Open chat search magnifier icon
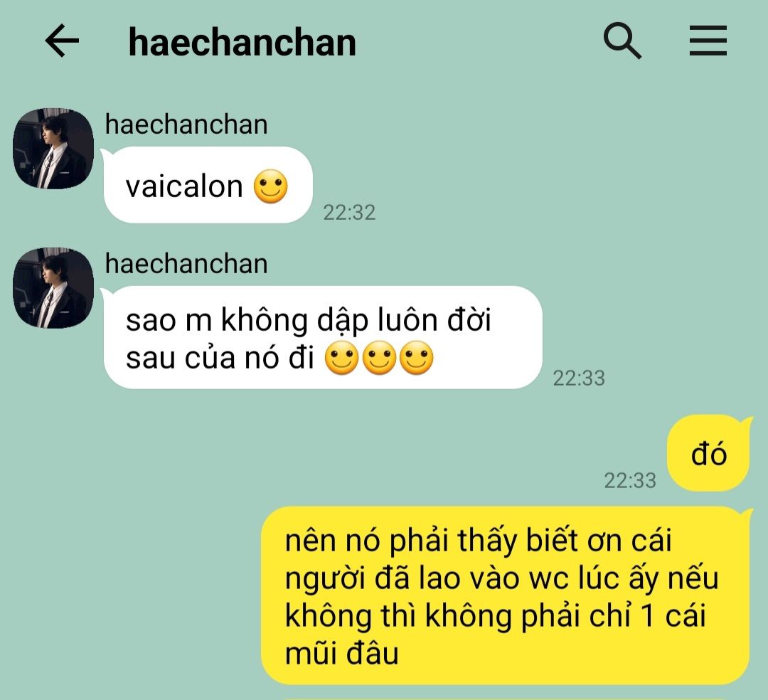The image size is (768, 700). click(x=622, y=41)
